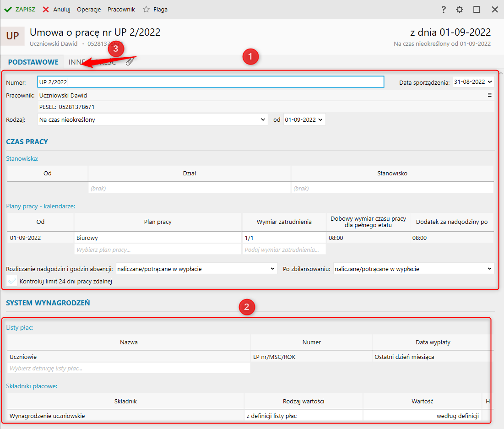
Task: Focus the Numer field with UP 2/2022
Action: click(211, 81)
